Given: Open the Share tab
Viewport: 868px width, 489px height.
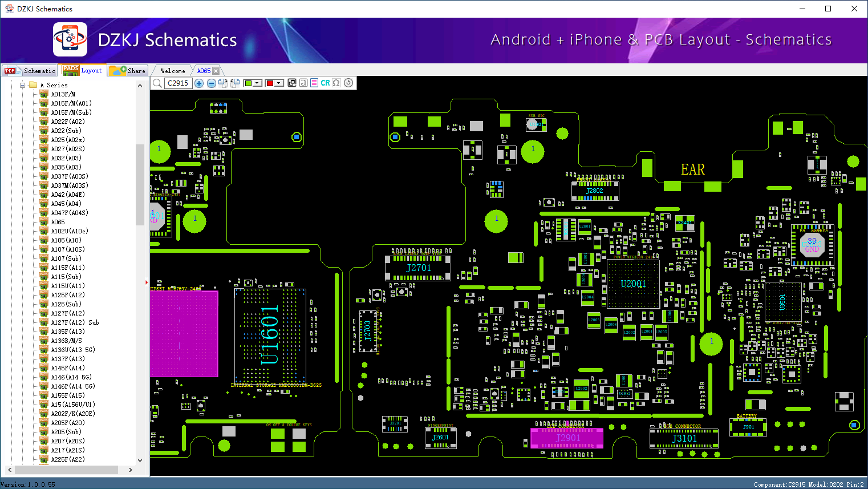Looking at the screenshot, I should (x=128, y=71).
